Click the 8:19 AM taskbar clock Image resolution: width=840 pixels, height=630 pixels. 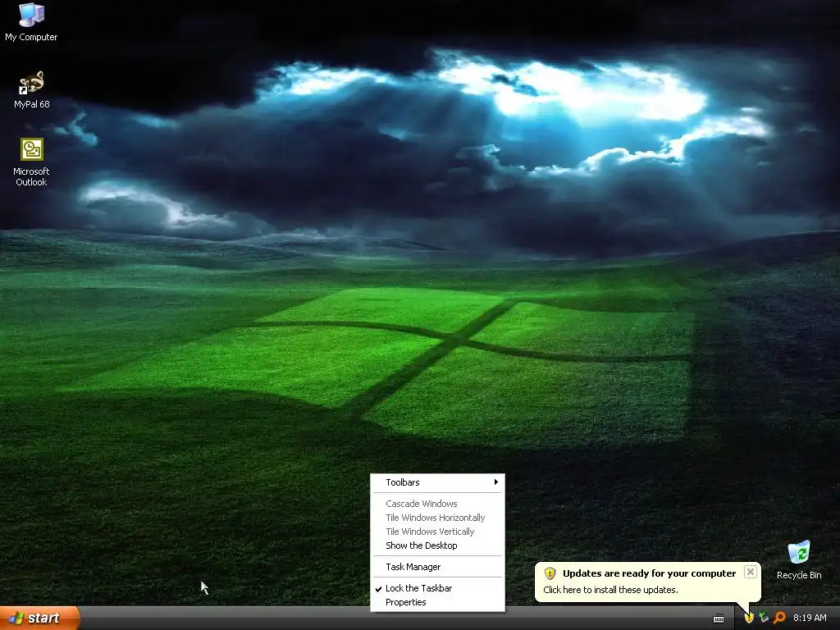click(x=810, y=618)
